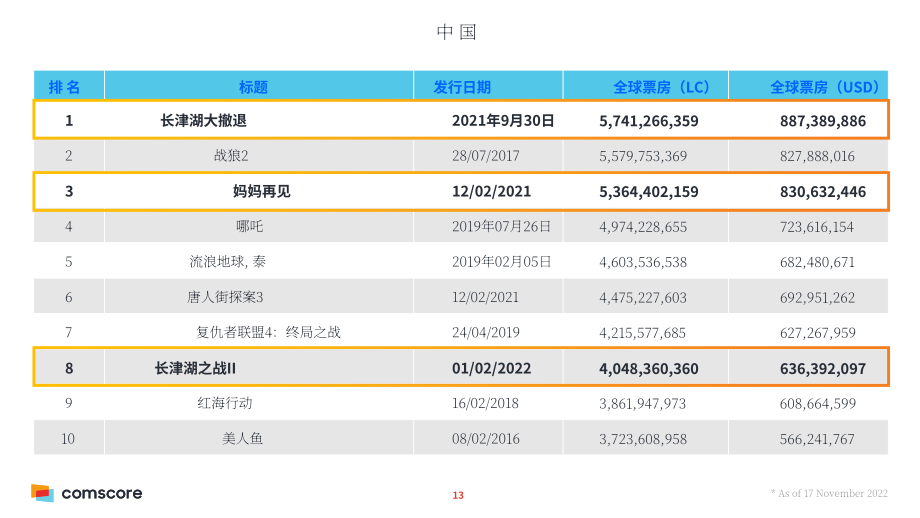Select the value 5,579,753,369
Image resolution: width=920 pixels, height=518 pixels.
(x=642, y=157)
